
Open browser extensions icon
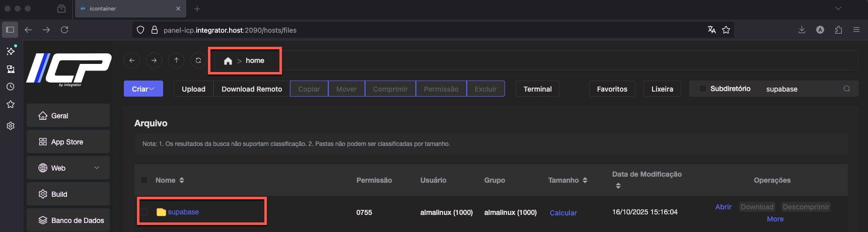pyautogui.click(x=838, y=30)
